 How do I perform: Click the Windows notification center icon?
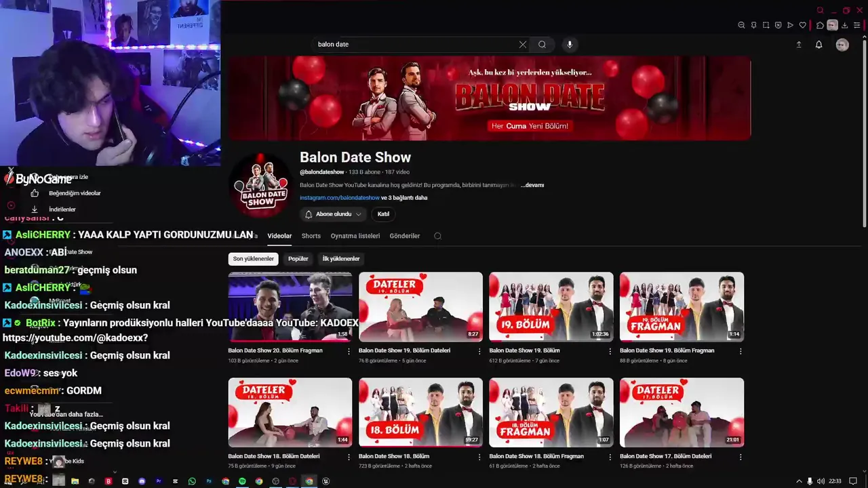[853, 481]
